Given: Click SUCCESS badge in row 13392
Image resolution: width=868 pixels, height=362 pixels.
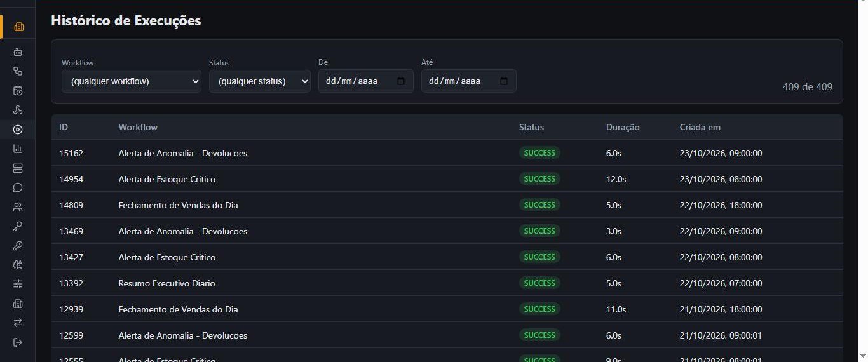Looking at the screenshot, I should [539, 283].
